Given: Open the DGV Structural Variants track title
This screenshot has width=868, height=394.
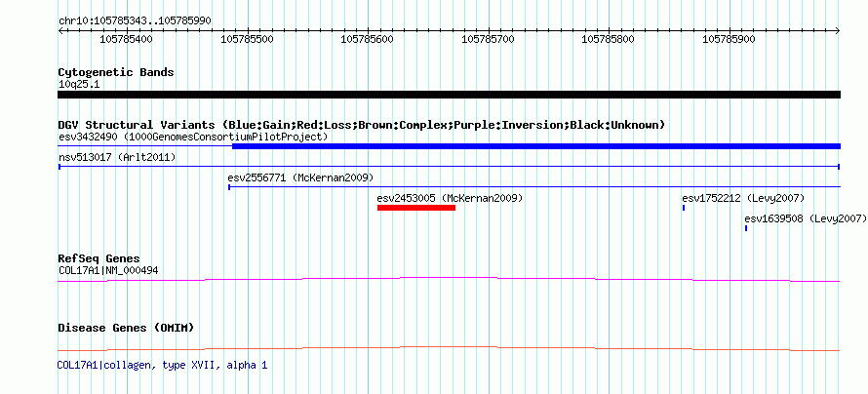Looking at the screenshot, I should 361,125.
